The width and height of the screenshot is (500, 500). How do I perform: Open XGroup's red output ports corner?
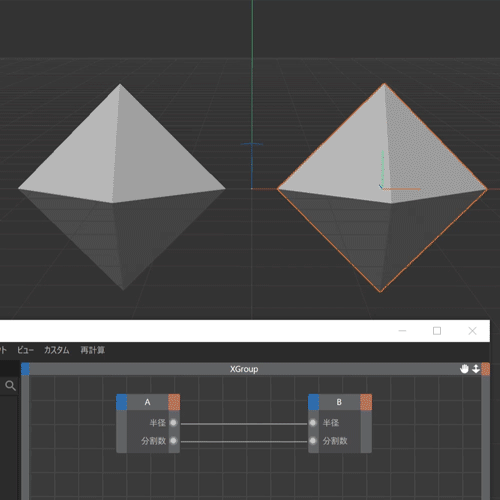[x=486, y=369]
